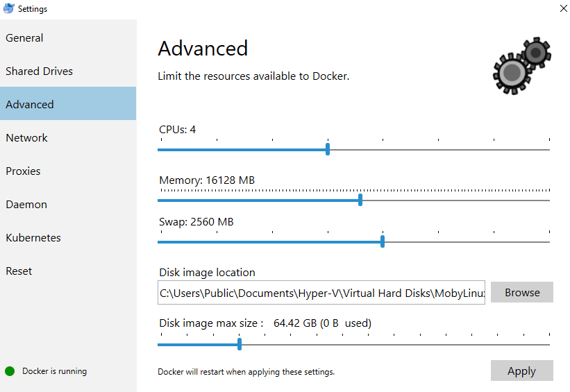The image size is (570, 392).
Task: Open the General settings tab
Action: click(x=25, y=38)
